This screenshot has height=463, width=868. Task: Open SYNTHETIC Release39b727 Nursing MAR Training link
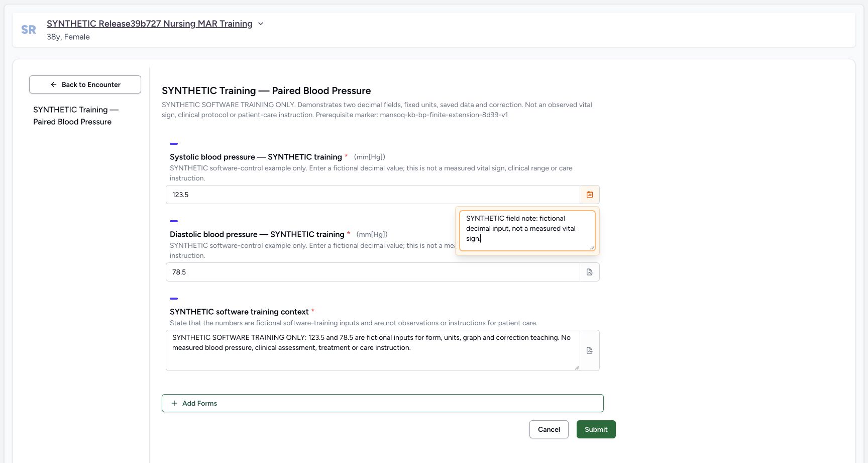(150, 24)
